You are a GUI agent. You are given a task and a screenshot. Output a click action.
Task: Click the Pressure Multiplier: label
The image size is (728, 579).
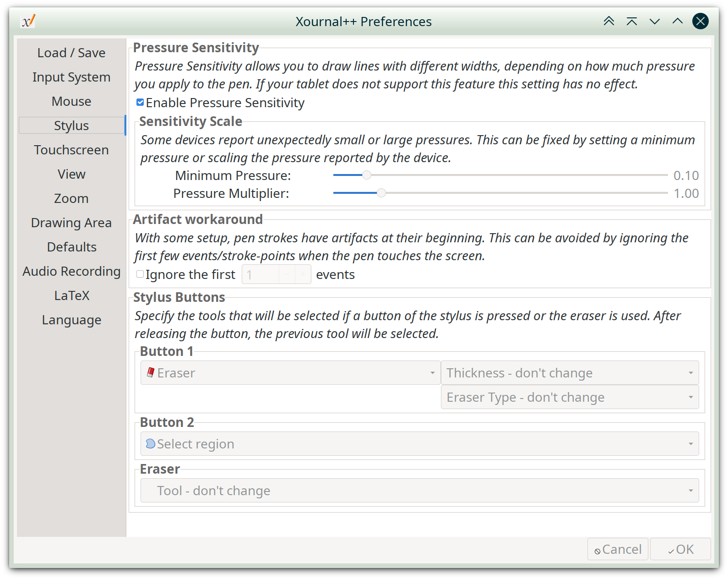pyautogui.click(x=231, y=193)
